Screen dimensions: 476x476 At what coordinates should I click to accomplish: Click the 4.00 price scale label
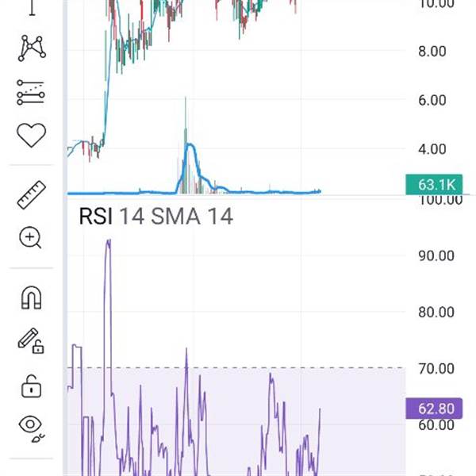click(x=432, y=149)
